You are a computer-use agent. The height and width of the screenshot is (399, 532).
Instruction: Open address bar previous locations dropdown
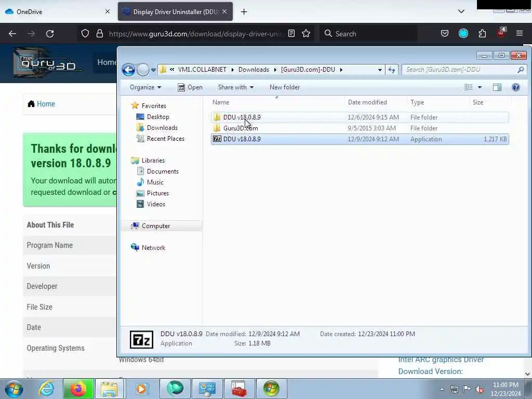(x=380, y=70)
